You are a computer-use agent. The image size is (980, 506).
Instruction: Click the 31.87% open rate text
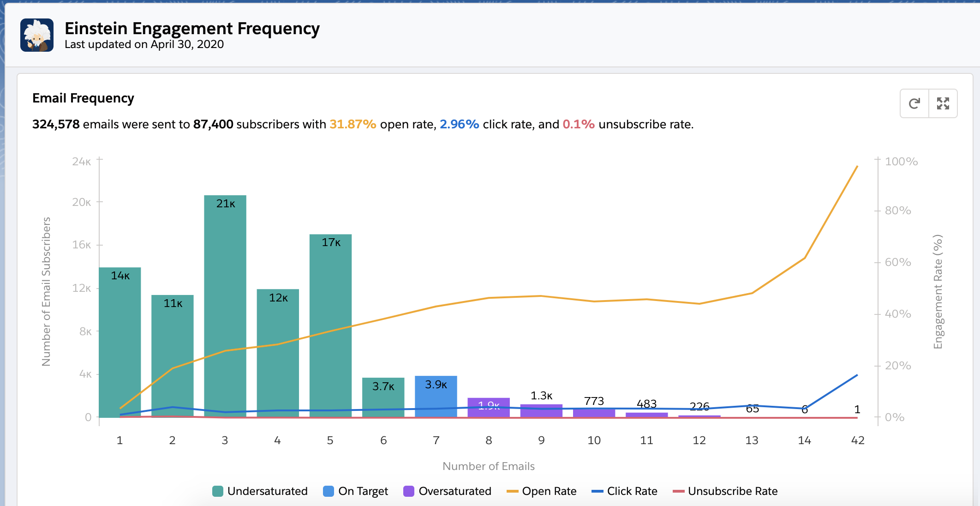pos(353,125)
